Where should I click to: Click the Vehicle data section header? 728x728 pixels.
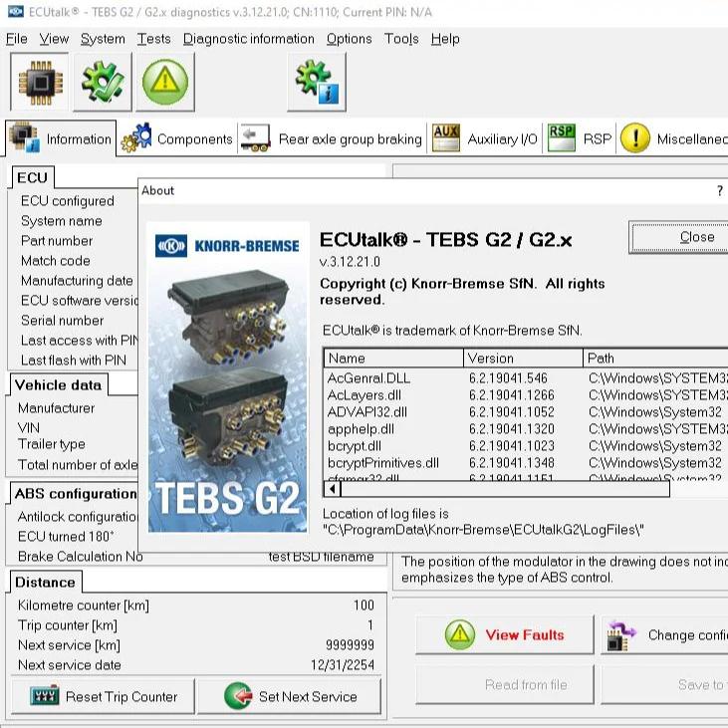click(58, 384)
